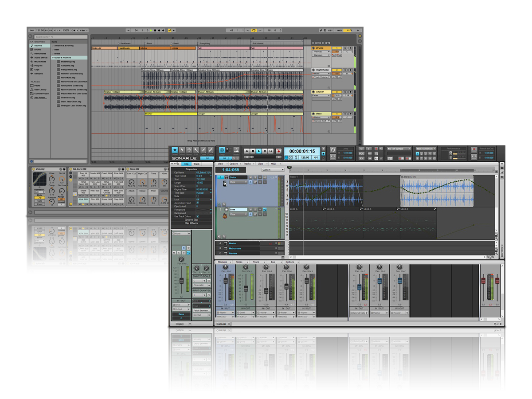Click the Patch Browser button
The image size is (532, 399).
point(201,310)
